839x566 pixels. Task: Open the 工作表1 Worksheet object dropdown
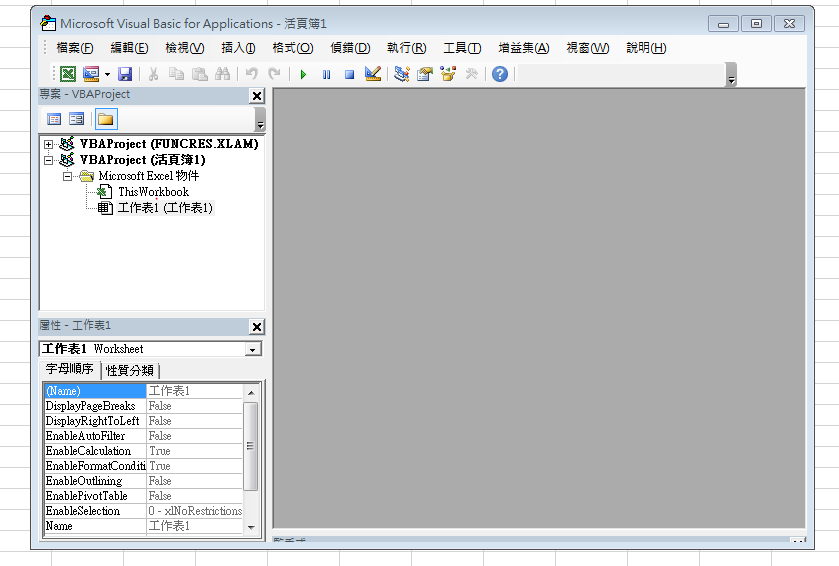pos(253,350)
